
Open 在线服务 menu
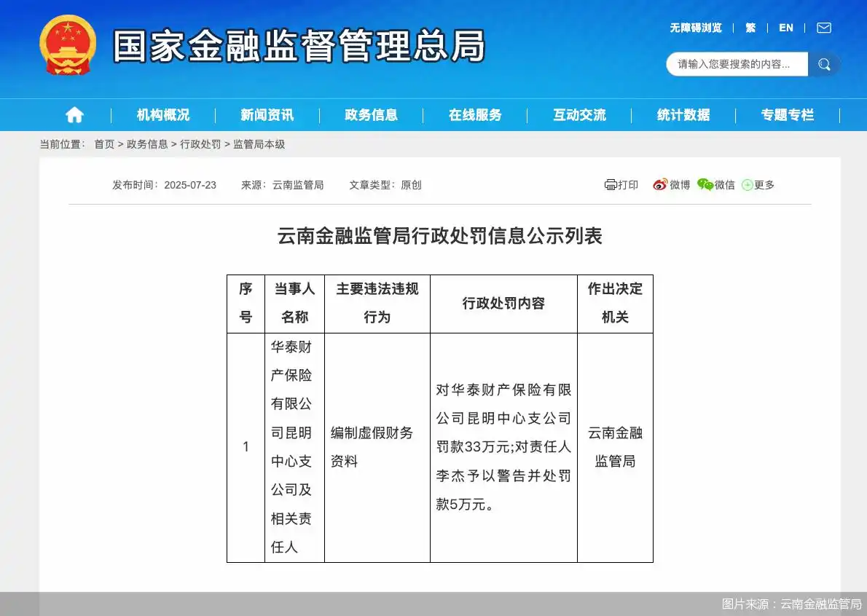click(475, 115)
